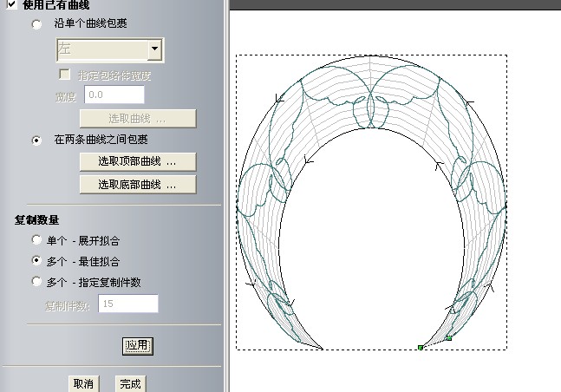
Task: Tick the 指定包络体宽度 checkbox
Action: click(64, 74)
